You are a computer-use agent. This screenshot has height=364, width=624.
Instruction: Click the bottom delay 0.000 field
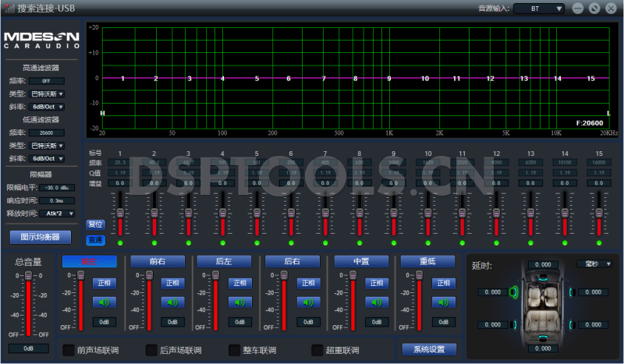(x=543, y=348)
